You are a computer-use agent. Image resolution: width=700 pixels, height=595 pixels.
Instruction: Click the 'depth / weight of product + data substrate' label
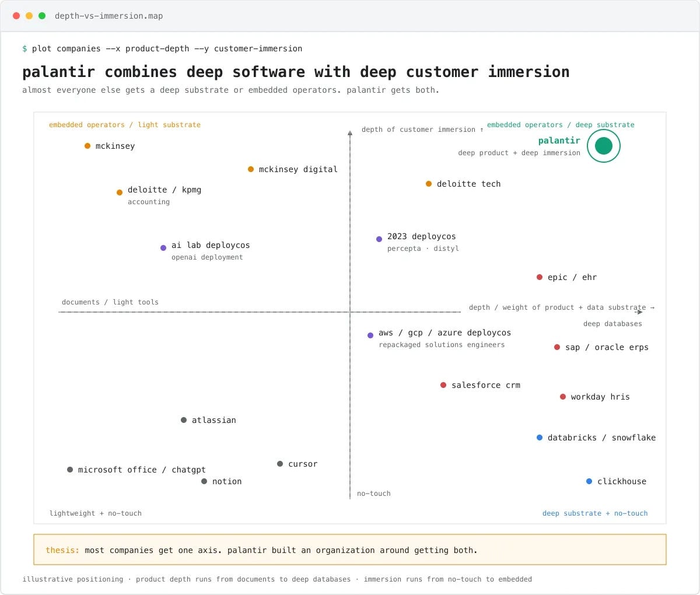click(x=562, y=307)
